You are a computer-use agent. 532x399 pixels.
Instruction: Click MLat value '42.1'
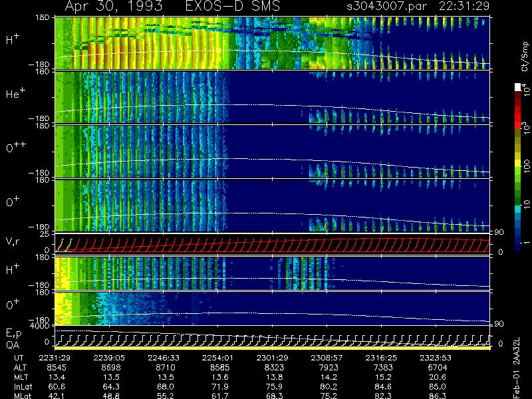[57, 396]
